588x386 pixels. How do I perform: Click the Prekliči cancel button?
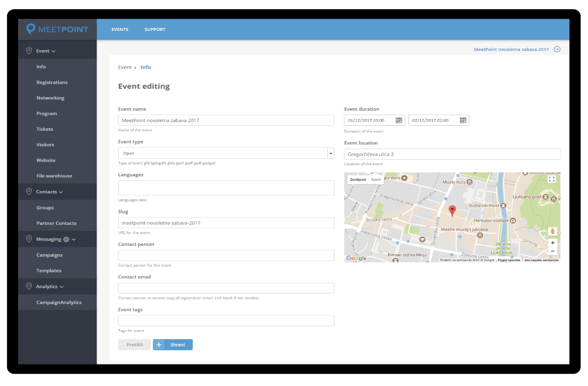[134, 345]
